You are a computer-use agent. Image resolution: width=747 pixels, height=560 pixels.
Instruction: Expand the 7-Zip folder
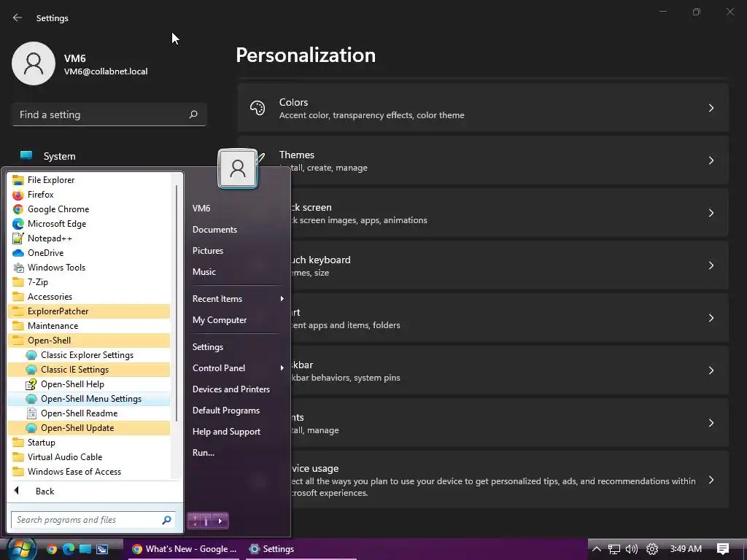tap(89, 282)
